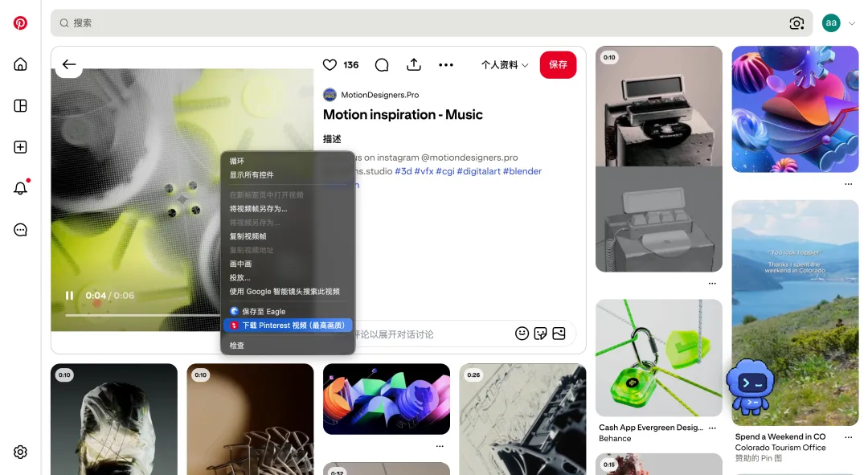Select 画中画 menu entry
Screen dimensions: 868x475
pyautogui.click(x=288, y=264)
